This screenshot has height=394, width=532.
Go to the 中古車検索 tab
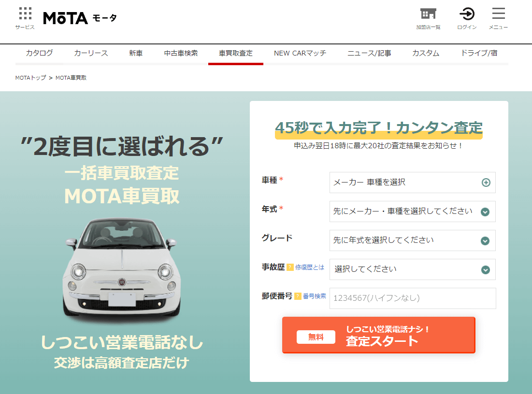(181, 53)
